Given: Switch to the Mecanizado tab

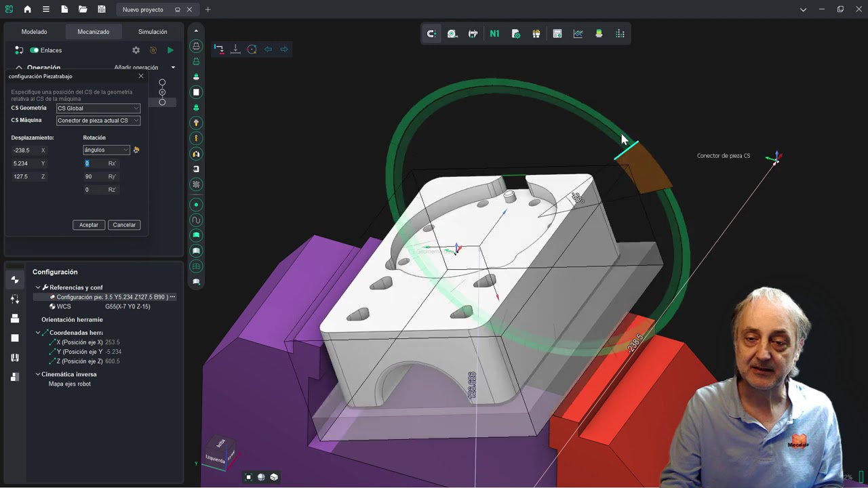Looking at the screenshot, I should (x=93, y=32).
